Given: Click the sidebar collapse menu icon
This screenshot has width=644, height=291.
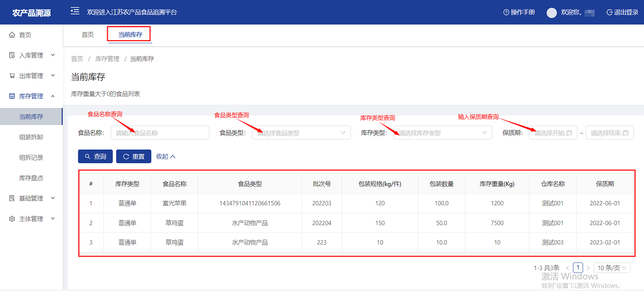Looking at the screenshot, I should tap(75, 11).
